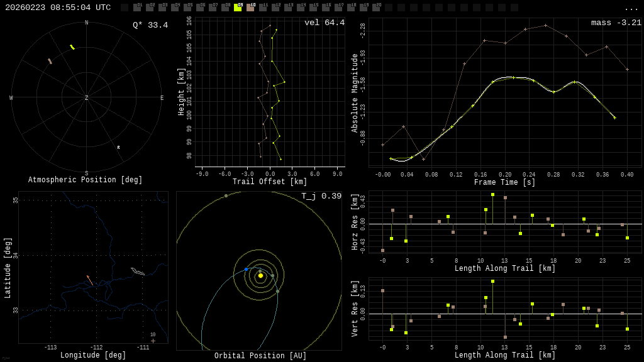Click the T_j 0.39 orbital parameter label
Screen dimensions: 644x362
[321, 196]
